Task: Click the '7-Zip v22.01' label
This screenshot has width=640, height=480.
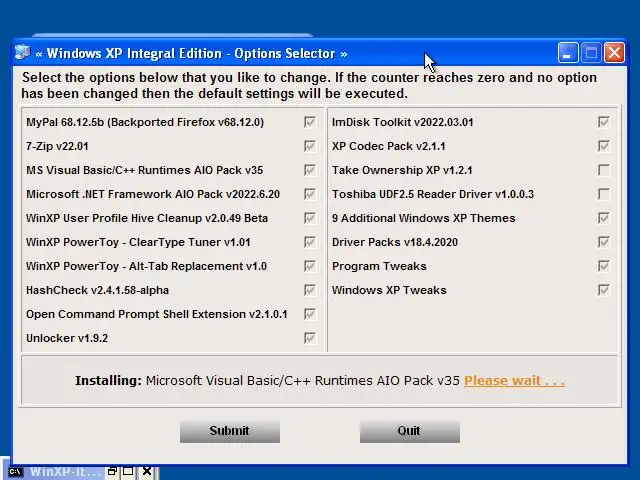Action: click(57, 146)
